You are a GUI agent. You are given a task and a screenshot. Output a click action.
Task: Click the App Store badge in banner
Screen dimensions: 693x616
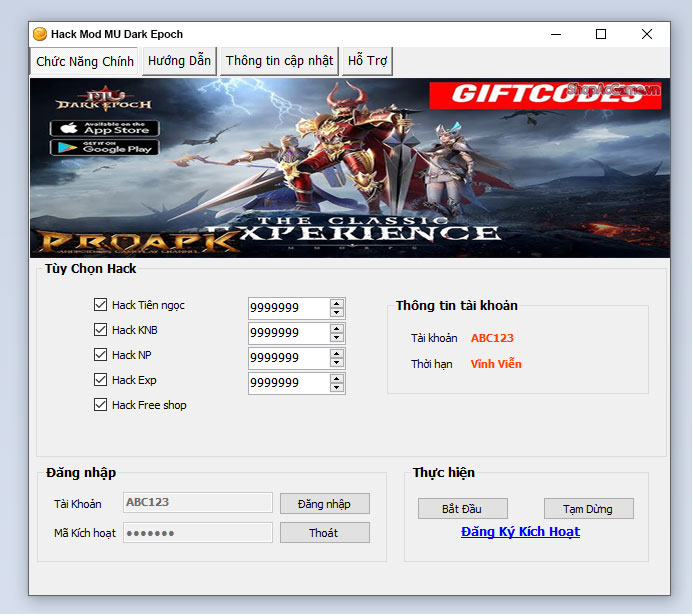point(105,129)
